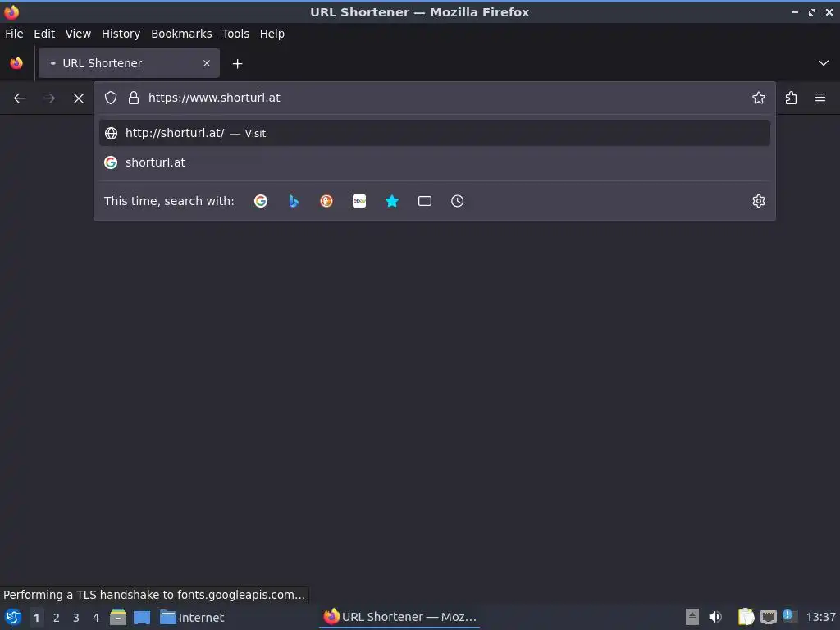Close the URL Shortener tab
The height and width of the screenshot is (630, 840).
click(207, 63)
